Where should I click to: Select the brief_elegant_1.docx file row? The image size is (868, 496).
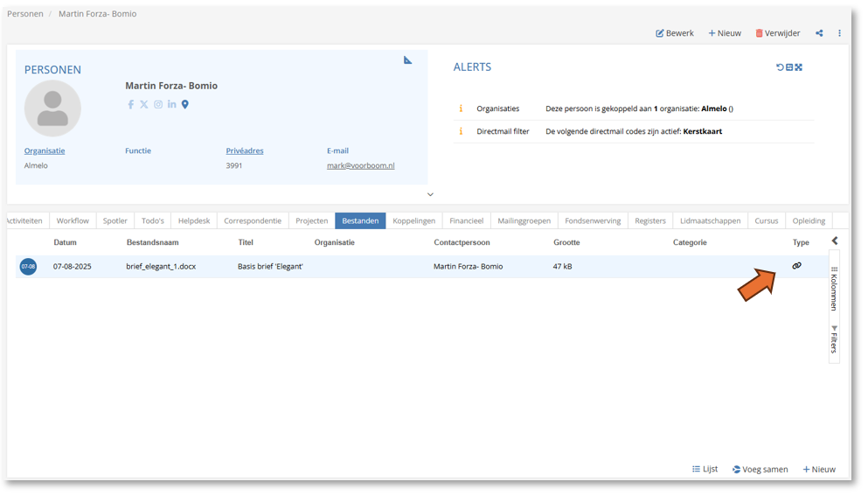pyautogui.click(x=161, y=266)
